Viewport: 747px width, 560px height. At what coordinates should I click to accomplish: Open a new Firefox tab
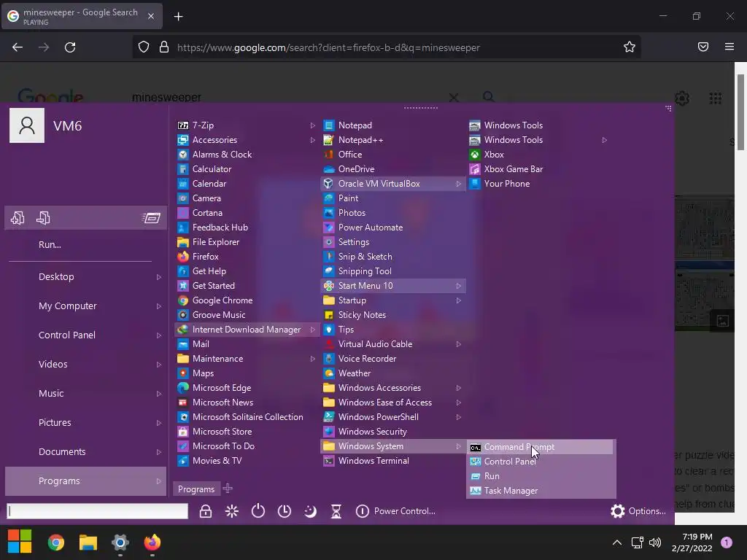tap(178, 17)
